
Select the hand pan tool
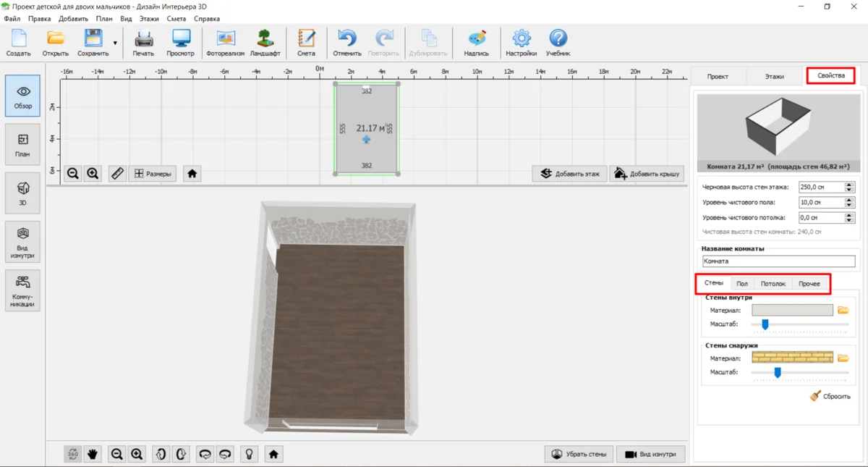click(93, 454)
